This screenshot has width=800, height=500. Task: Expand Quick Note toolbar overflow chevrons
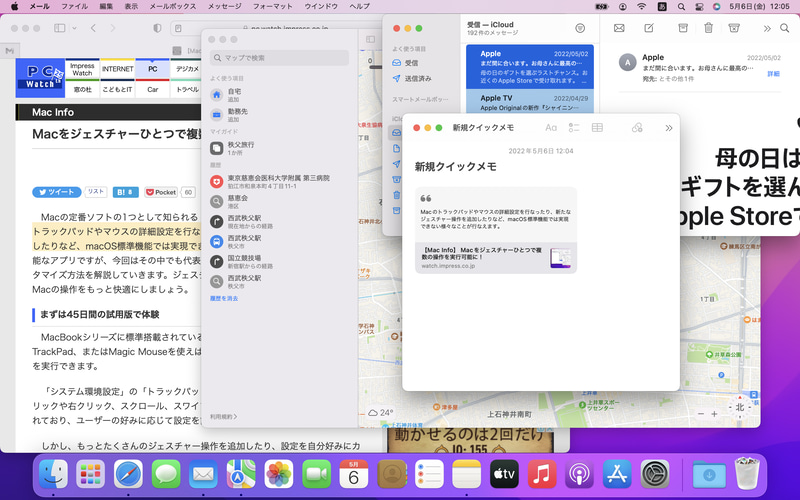point(668,128)
